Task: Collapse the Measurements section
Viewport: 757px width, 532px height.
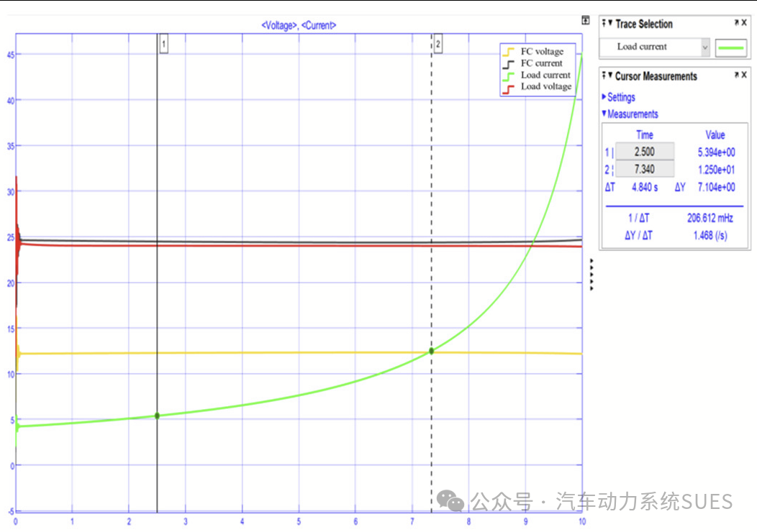Action: pos(604,114)
